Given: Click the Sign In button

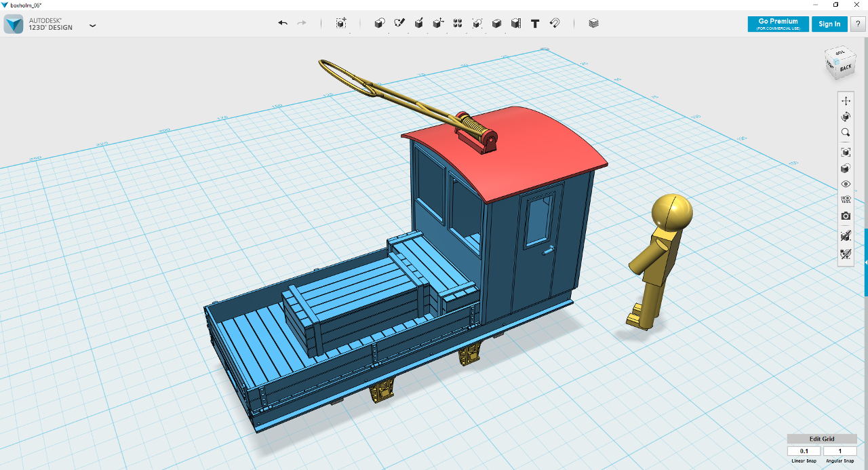Looking at the screenshot, I should tap(829, 24).
